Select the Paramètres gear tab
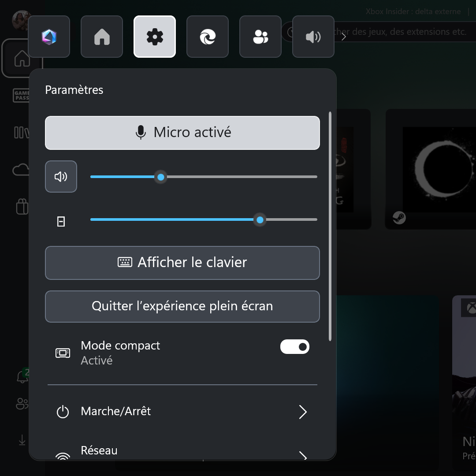Viewport: 476px width, 476px height. click(155, 37)
